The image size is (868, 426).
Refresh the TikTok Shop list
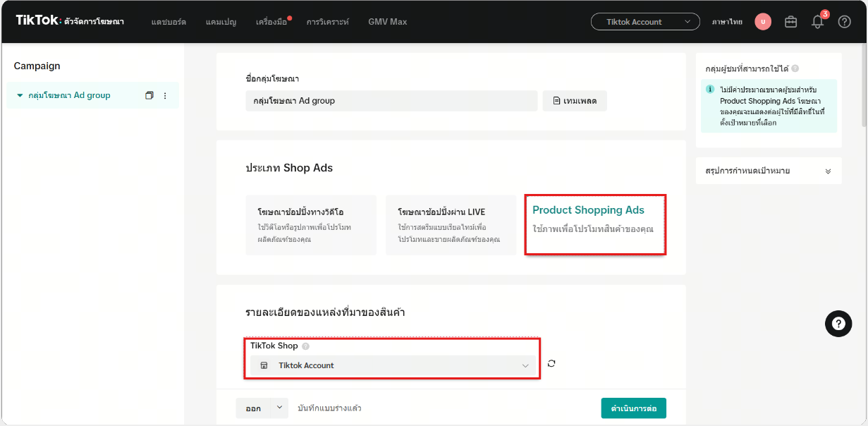point(551,364)
